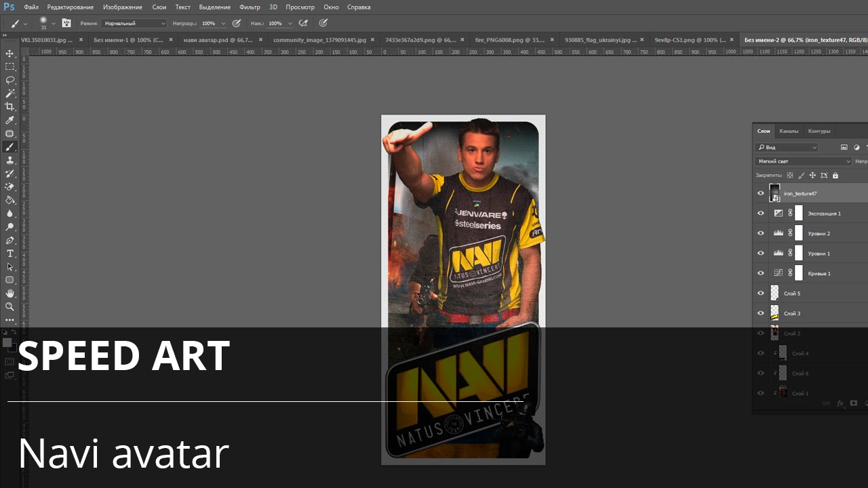Hide the Слой 5 layer
Image resolution: width=868 pixels, height=488 pixels.
point(760,293)
